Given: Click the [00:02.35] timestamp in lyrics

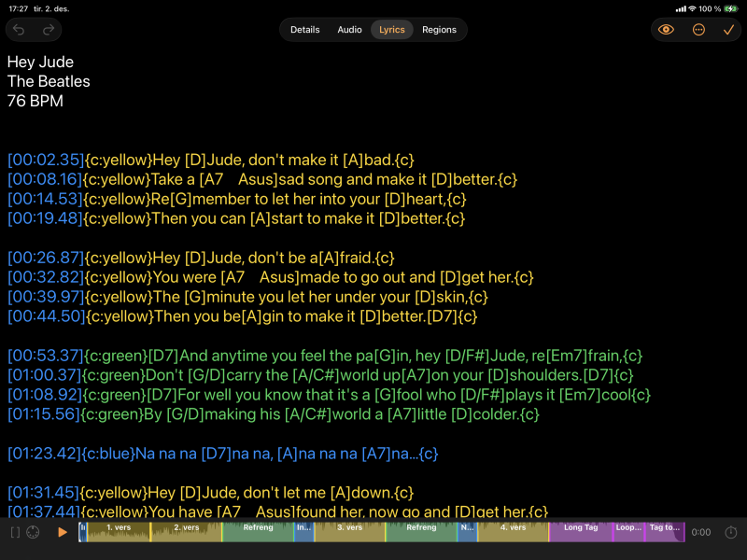Looking at the screenshot, I should tap(46, 160).
